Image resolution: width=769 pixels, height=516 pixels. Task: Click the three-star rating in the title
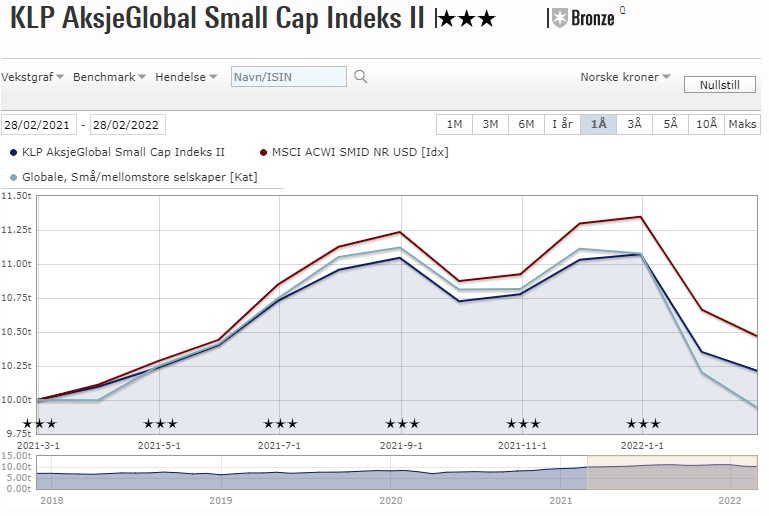466,19
